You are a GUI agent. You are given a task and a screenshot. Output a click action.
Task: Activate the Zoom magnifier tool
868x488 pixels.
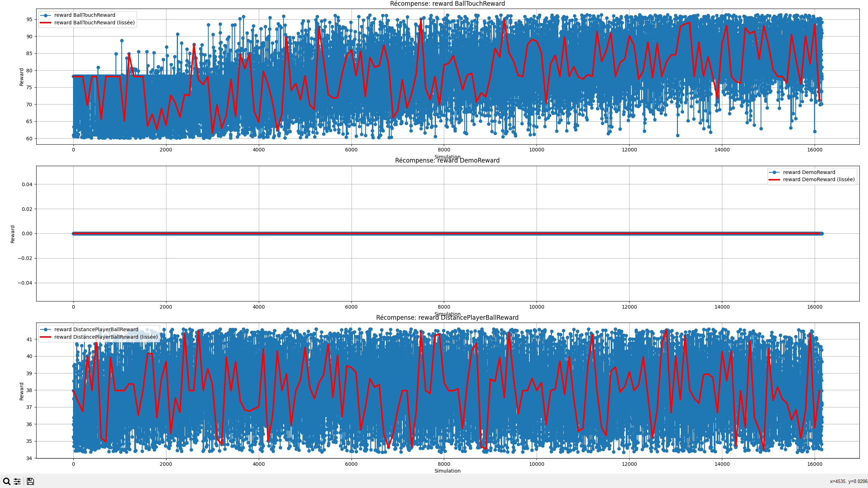click(x=6, y=481)
